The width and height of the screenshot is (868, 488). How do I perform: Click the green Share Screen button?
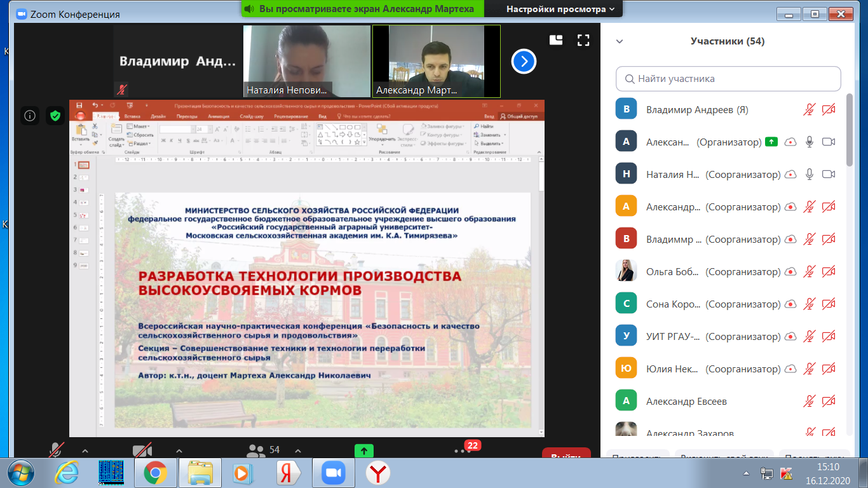(x=364, y=451)
